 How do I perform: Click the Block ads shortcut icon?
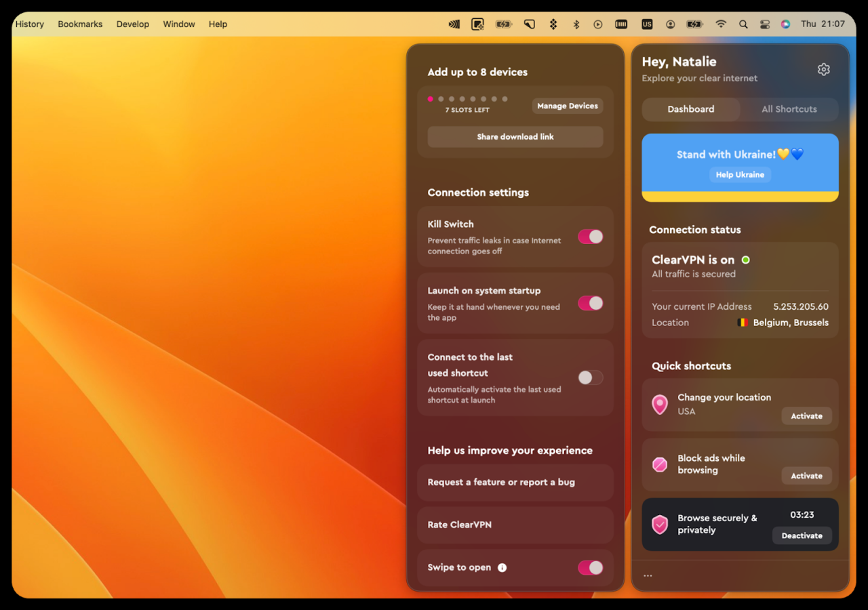tap(660, 464)
